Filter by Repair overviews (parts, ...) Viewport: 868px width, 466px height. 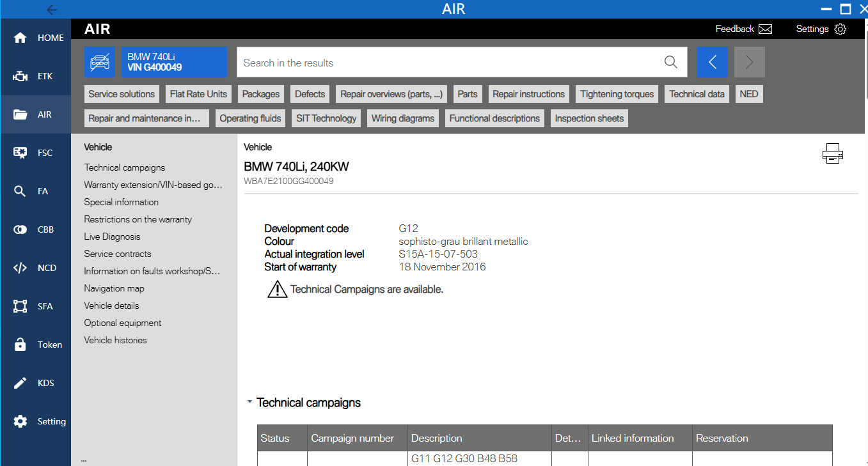click(x=391, y=94)
